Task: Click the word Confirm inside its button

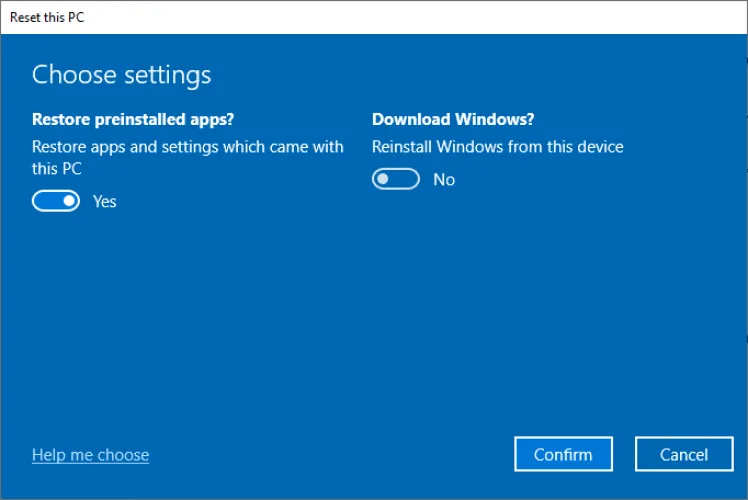Action: click(563, 454)
